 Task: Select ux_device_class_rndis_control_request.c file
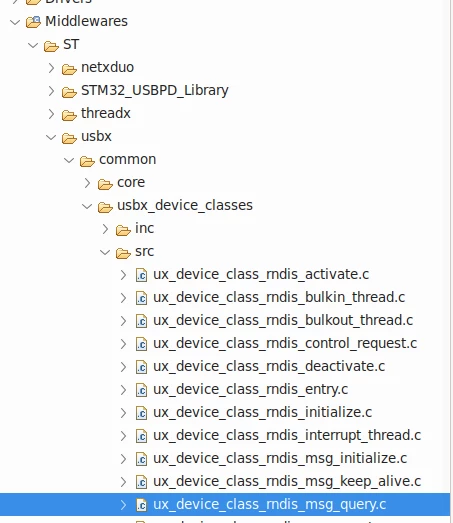(285, 344)
